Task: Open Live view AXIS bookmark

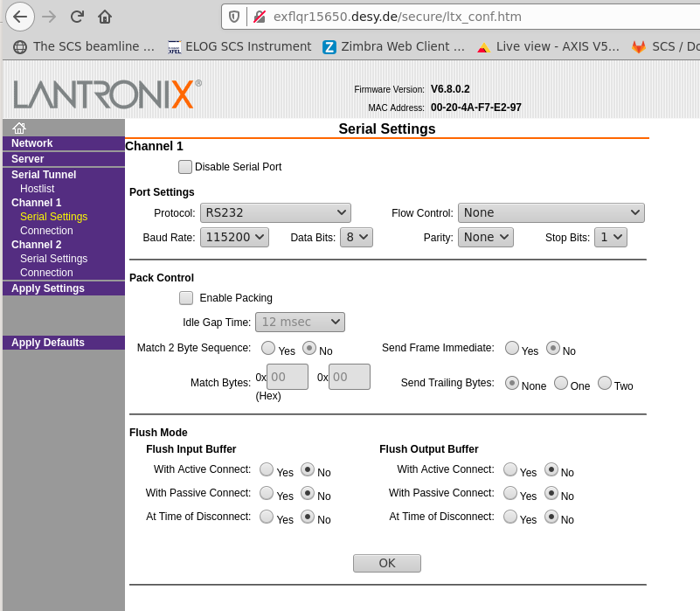Action: 548,46
